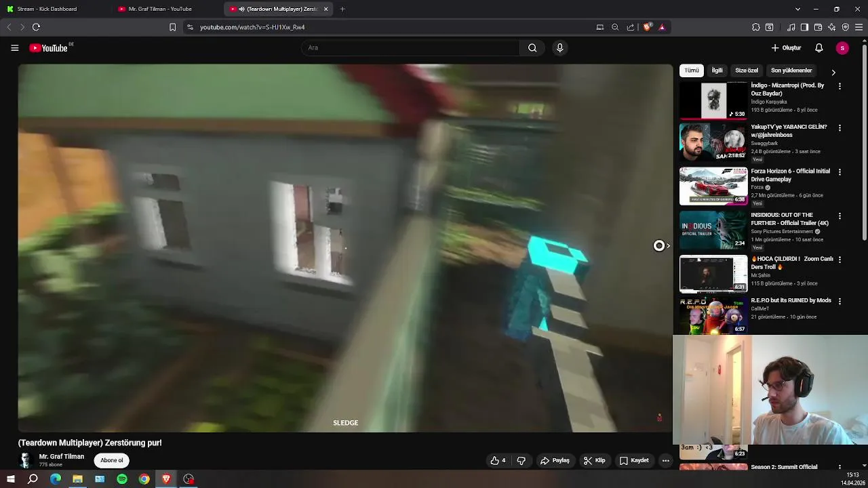The image size is (868, 488).
Task: Open the notifications bell
Action: (x=818, y=47)
